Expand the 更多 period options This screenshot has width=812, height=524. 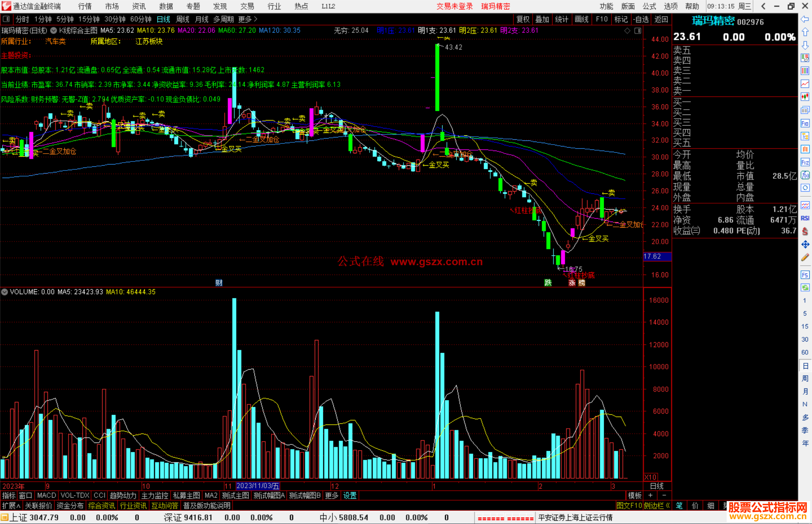tap(247, 19)
